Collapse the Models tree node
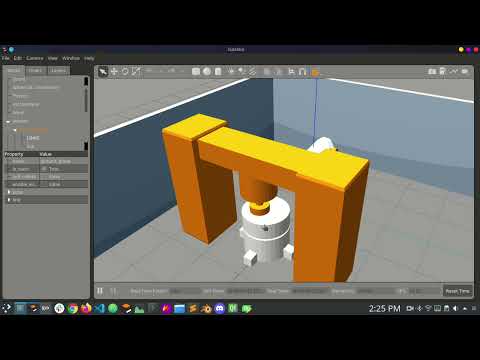Image resolution: width=480 pixels, height=360 pixels. click(x=8, y=122)
